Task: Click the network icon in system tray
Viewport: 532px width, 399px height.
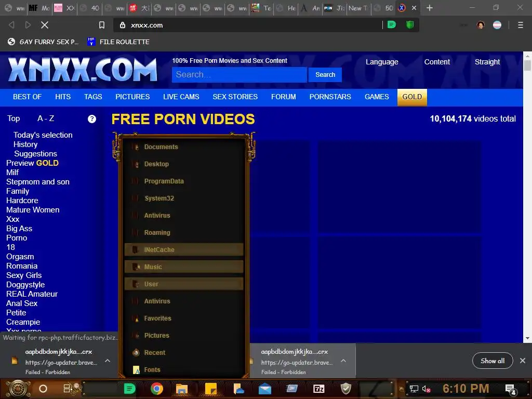Action: click(x=414, y=389)
